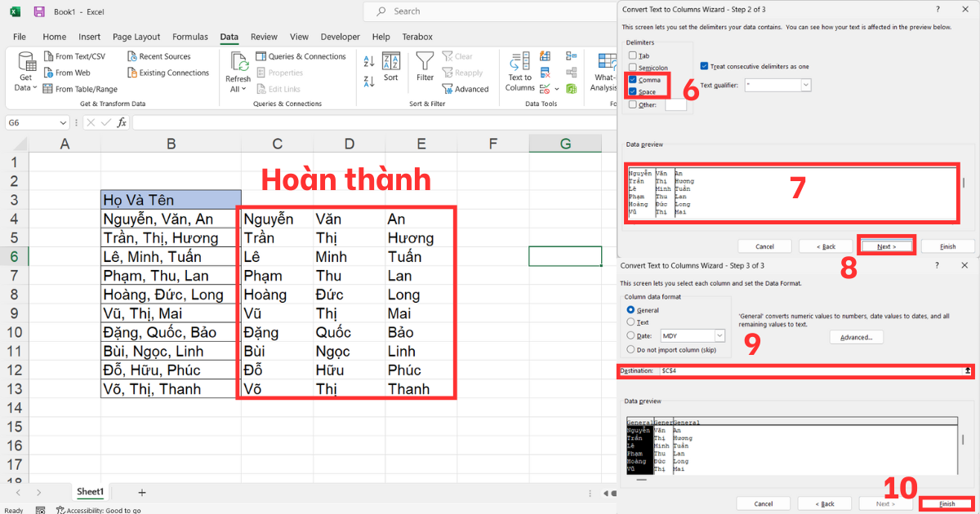Check the Tab delimiter box

633,55
